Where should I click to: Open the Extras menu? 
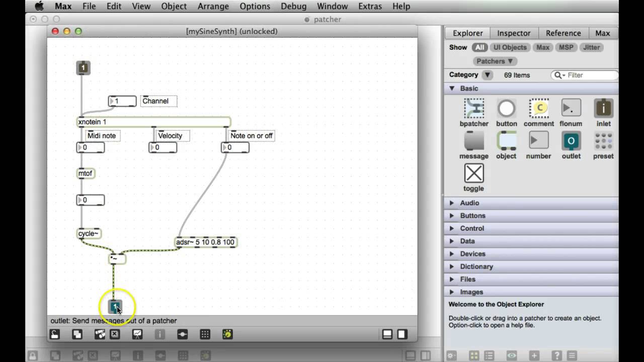(x=370, y=6)
